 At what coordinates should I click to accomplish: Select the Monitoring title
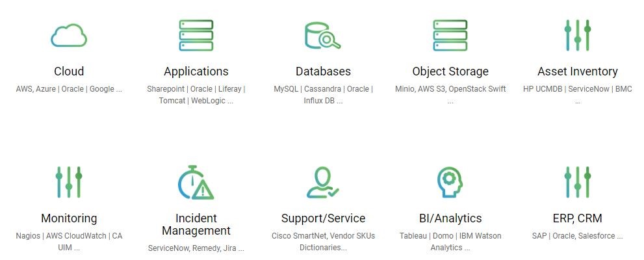click(69, 218)
